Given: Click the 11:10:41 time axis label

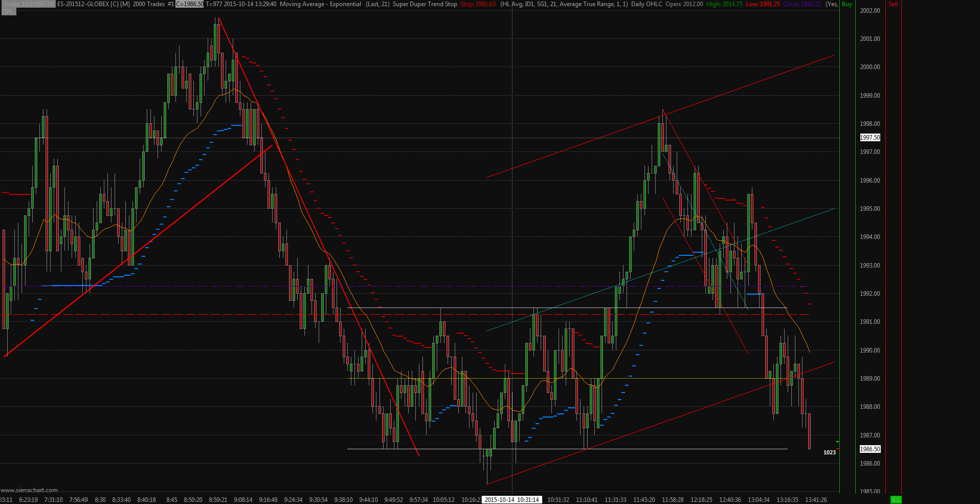Looking at the screenshot, I should click(x=587, y=500).
